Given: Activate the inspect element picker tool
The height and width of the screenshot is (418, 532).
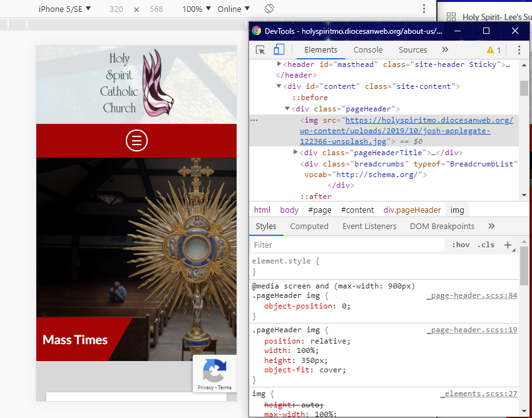Looking at the screenshot, I should (x=260, y=50).
